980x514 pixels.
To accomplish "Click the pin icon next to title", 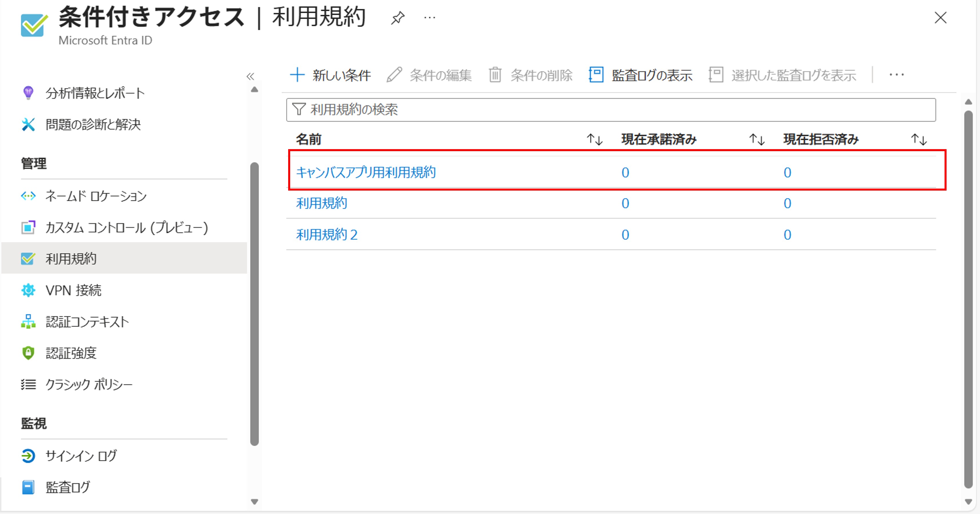I will coord(398,18).
